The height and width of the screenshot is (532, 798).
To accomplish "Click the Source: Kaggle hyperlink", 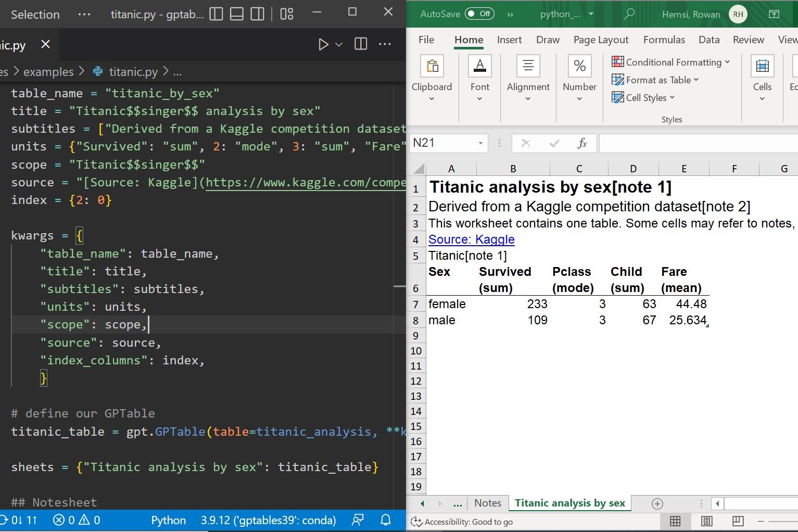I will [471, 239].
